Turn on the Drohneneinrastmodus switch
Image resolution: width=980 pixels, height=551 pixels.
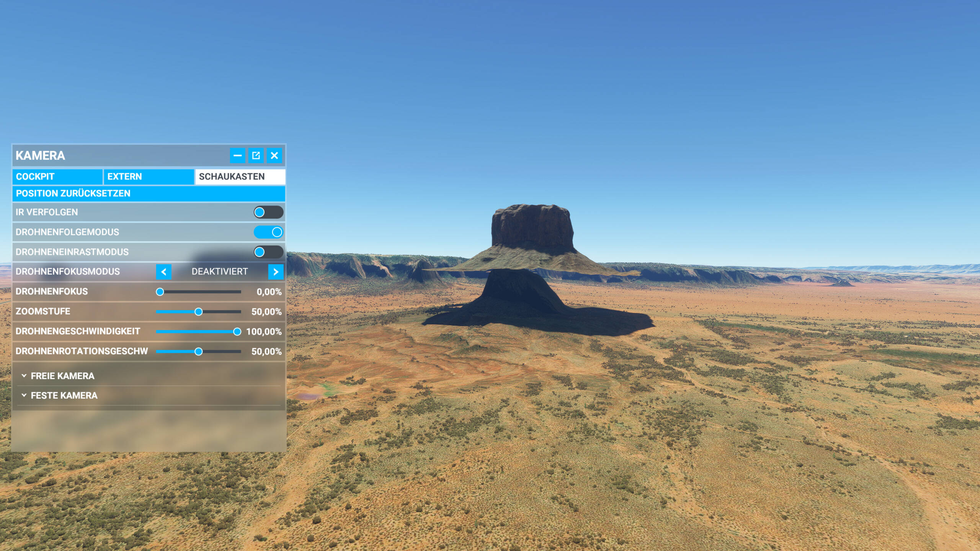268,252
